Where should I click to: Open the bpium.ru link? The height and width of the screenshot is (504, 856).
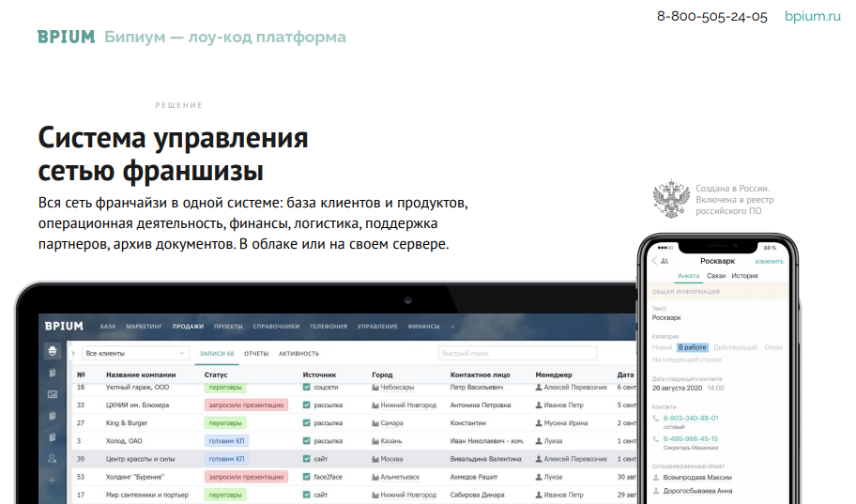pos(812,16)
